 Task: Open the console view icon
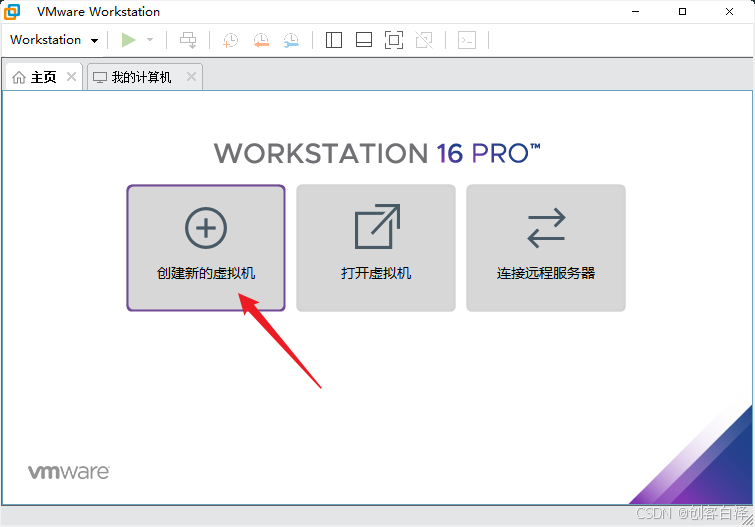click(467, 40)
